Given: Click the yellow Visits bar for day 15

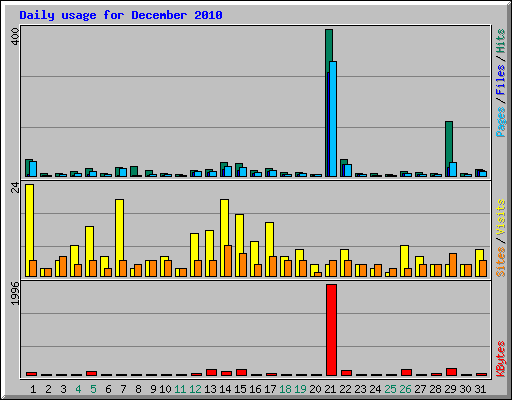Looking at the screenshot, I should [239, 234].
